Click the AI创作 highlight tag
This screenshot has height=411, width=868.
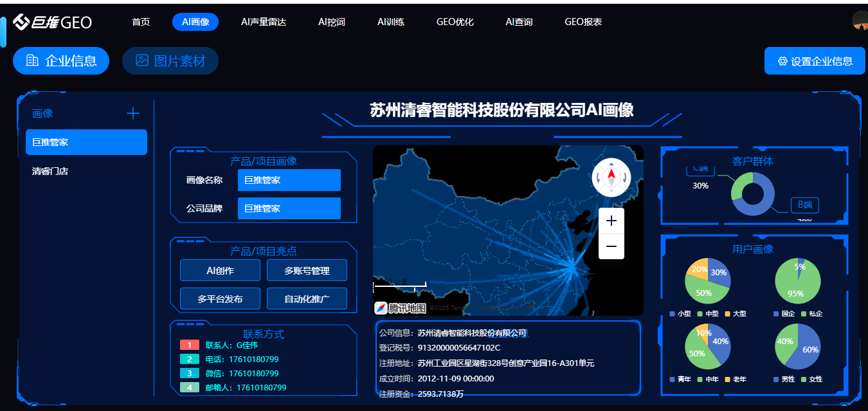coord(220,271)
